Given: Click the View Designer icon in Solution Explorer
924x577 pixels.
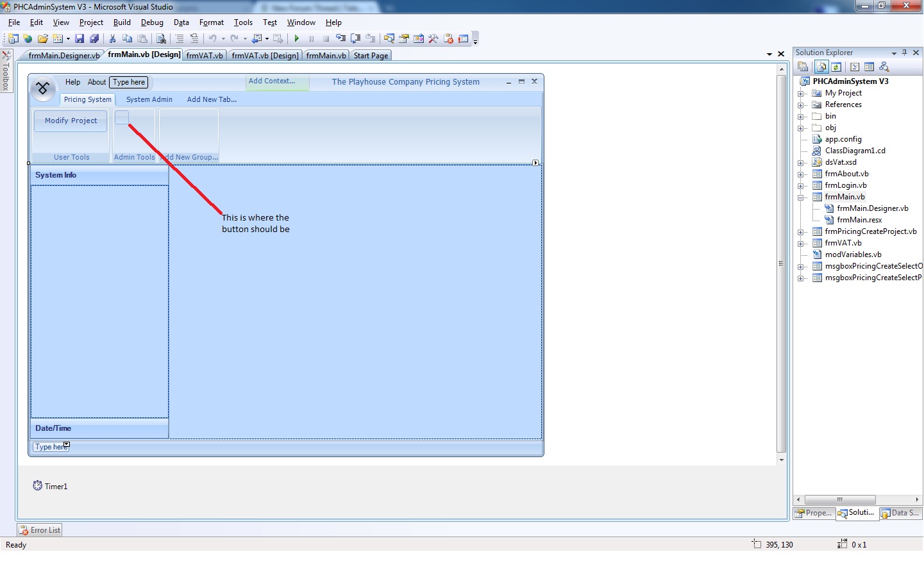Looking at the screenshot, I should click(x=869, y=67).
